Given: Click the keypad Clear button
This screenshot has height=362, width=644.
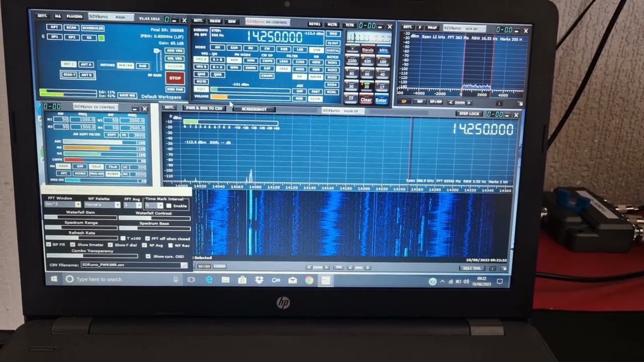Looking at the screenshot, I should point(366,100).
